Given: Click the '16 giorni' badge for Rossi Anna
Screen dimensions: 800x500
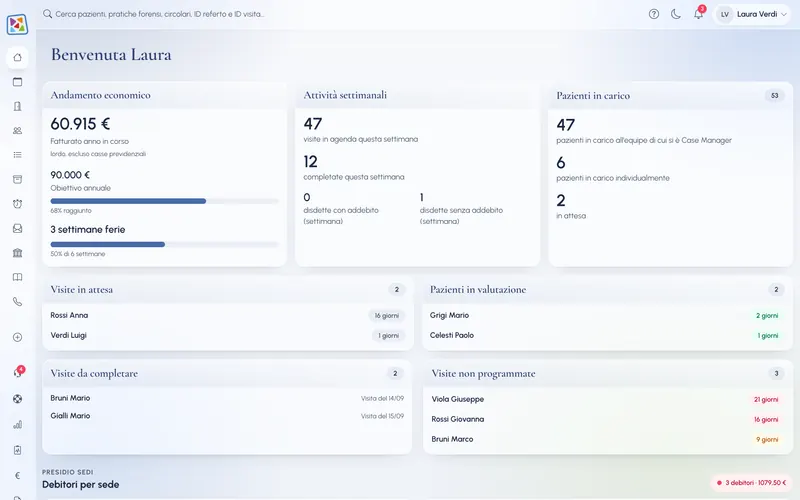Looking at the screenshot, I should 387,315.
